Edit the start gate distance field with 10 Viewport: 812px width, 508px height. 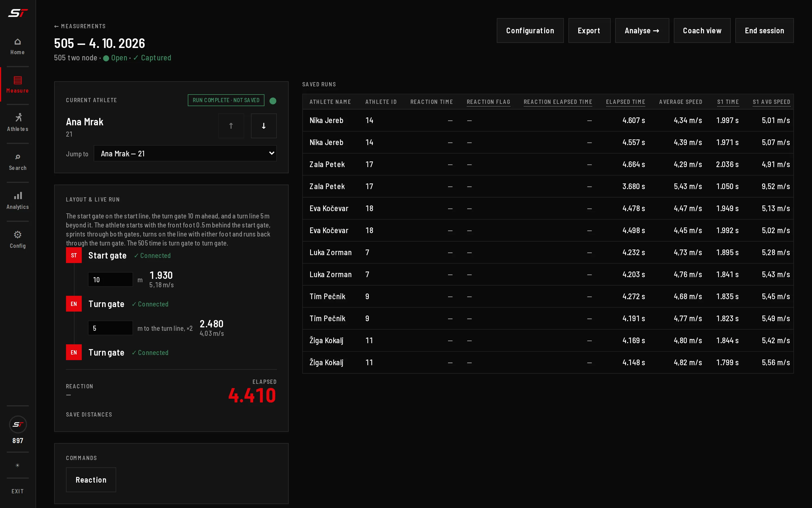[x=111, y=279]
